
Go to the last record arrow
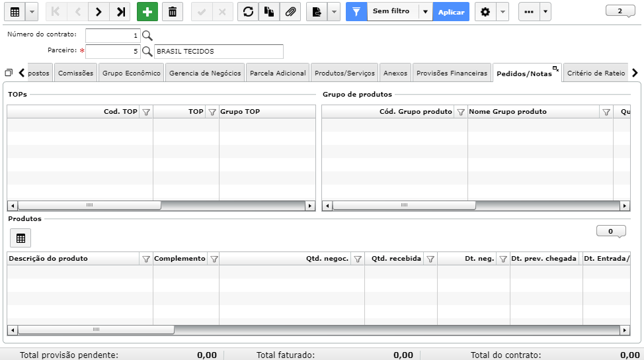point(120,12)
